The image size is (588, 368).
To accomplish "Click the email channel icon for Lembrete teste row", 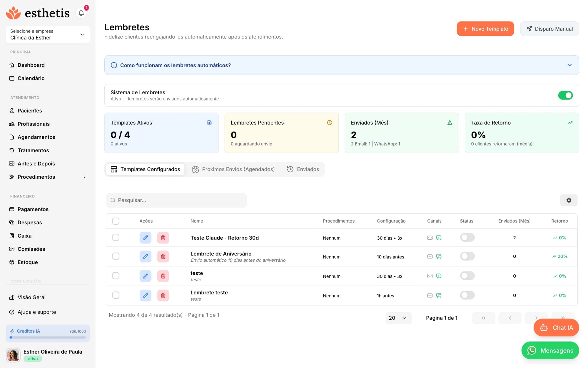I will click(x=430, y=295).
